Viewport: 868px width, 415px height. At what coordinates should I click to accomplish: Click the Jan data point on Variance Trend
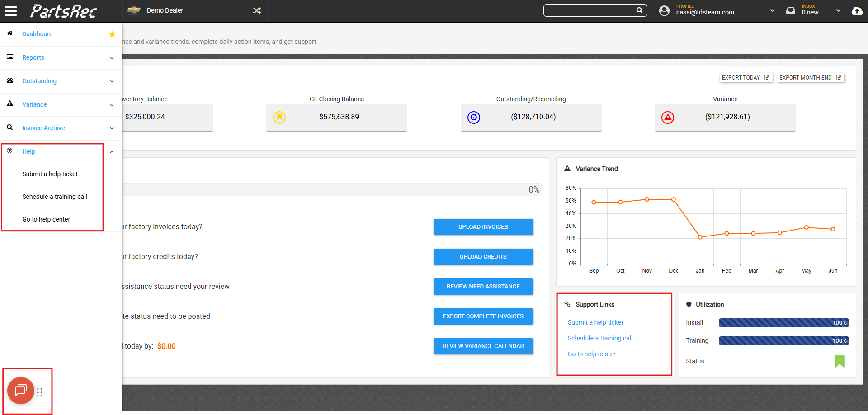[x=700, y=237]
